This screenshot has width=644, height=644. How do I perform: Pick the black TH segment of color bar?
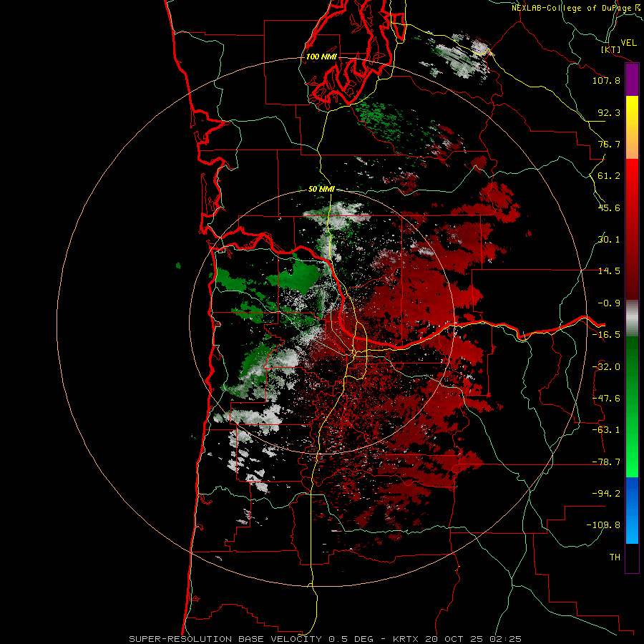tap(632, 557)
